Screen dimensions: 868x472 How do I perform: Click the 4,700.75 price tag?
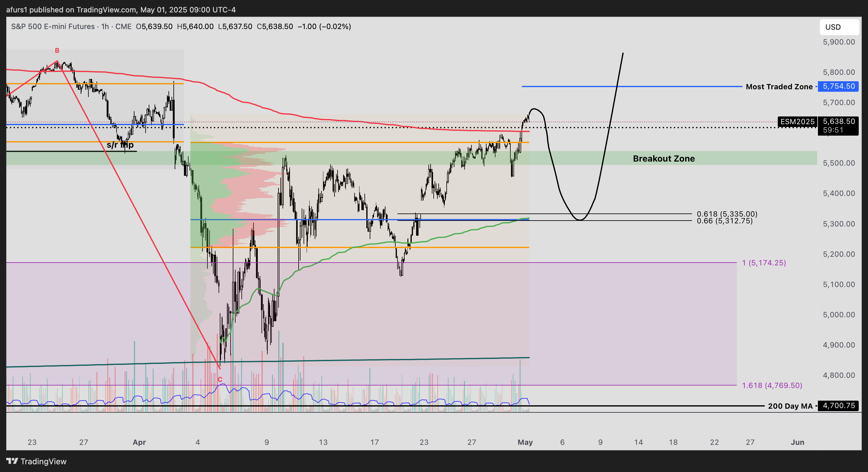[838, 406]
